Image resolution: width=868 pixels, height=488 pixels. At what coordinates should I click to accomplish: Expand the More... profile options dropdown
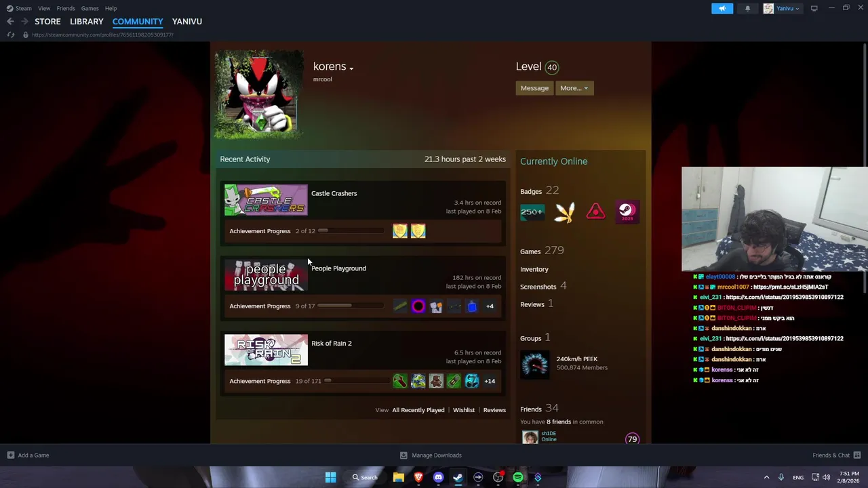(574, 88)
